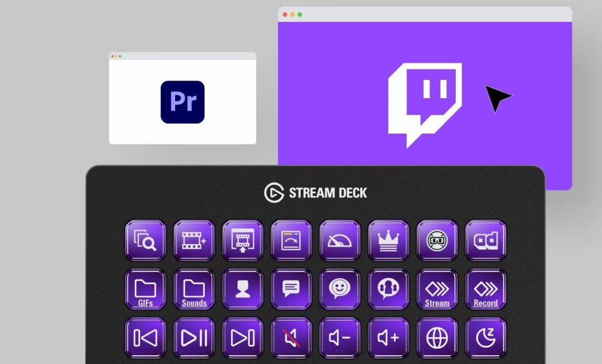Screen dimensions: 602x364
Task: Tap the crown key
Action: 389,240
